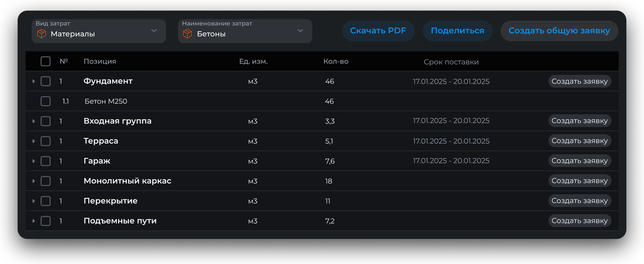Check the Бетон М250 checkbox

click(46, 101)
